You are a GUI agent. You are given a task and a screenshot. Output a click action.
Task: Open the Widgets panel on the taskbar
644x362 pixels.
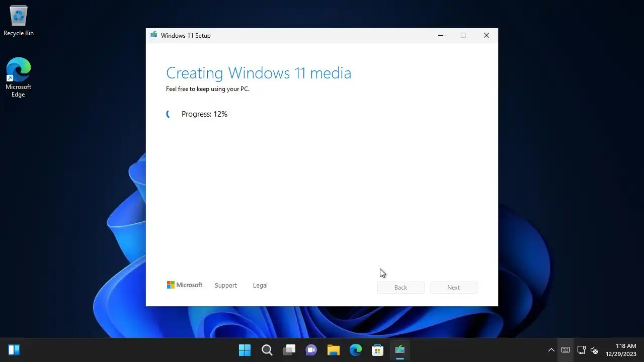pos(14,350)
